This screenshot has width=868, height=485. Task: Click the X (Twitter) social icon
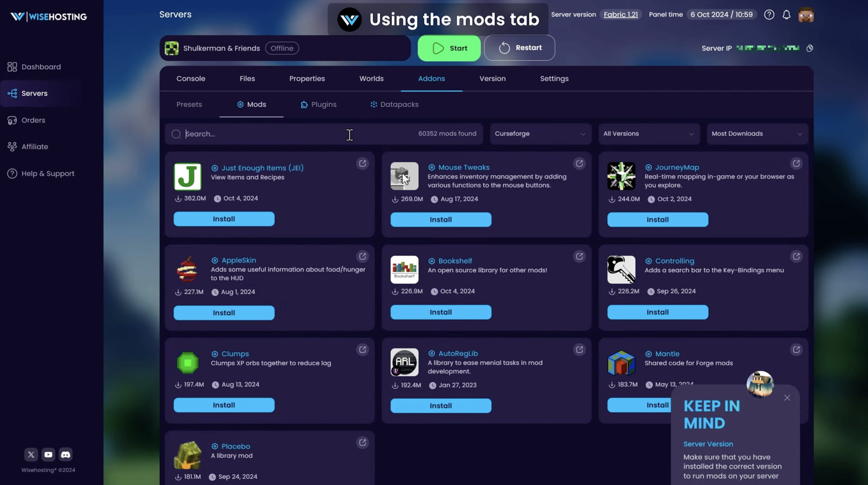tap(31, 454)
